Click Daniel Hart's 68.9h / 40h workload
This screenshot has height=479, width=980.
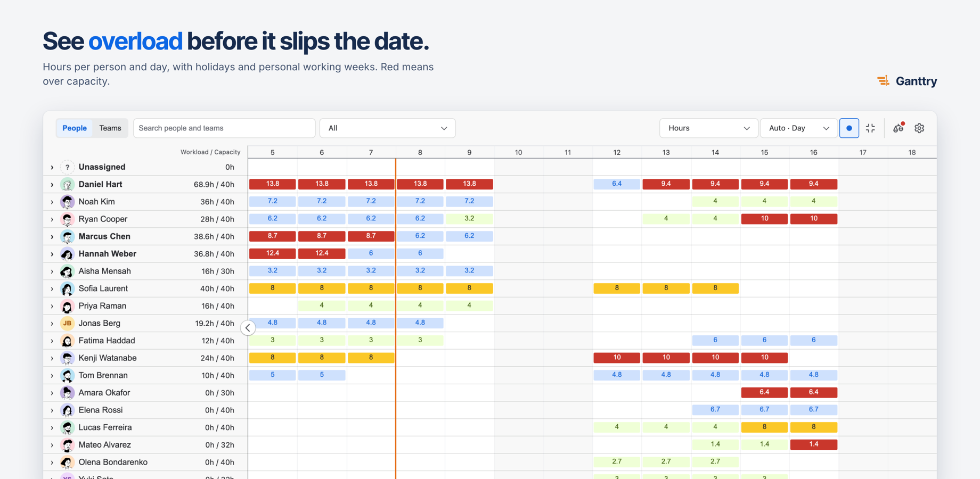click(214, 185)
